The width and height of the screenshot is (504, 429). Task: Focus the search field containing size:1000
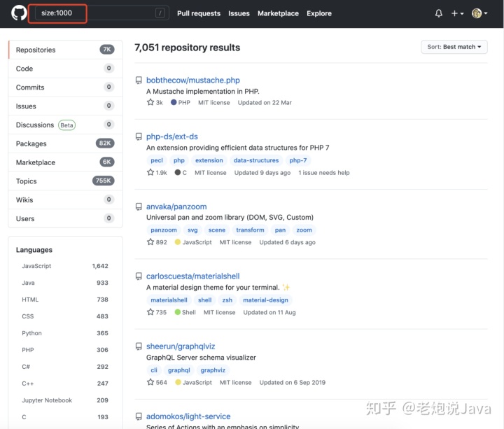pyautogui.click(x=102, y=13)
